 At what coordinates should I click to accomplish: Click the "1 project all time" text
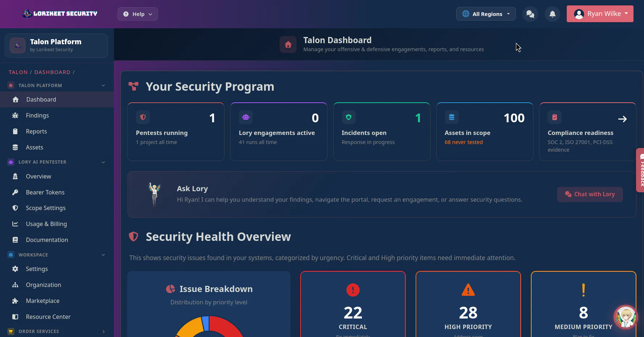156,142
